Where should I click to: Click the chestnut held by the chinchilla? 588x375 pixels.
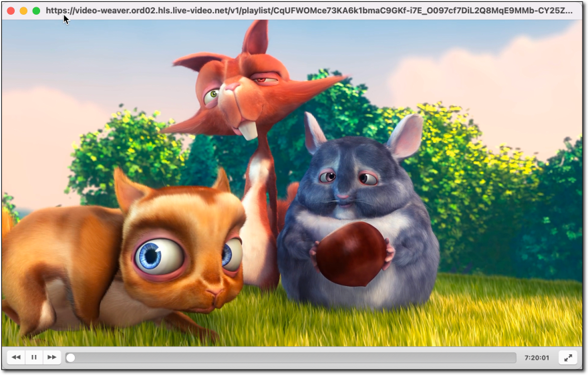click(x=351, y=253)
